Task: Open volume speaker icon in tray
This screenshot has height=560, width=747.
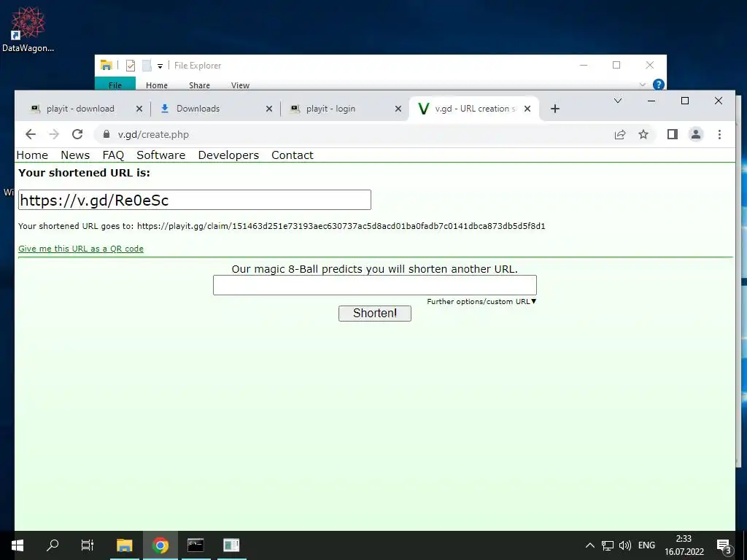Action: 624,545
